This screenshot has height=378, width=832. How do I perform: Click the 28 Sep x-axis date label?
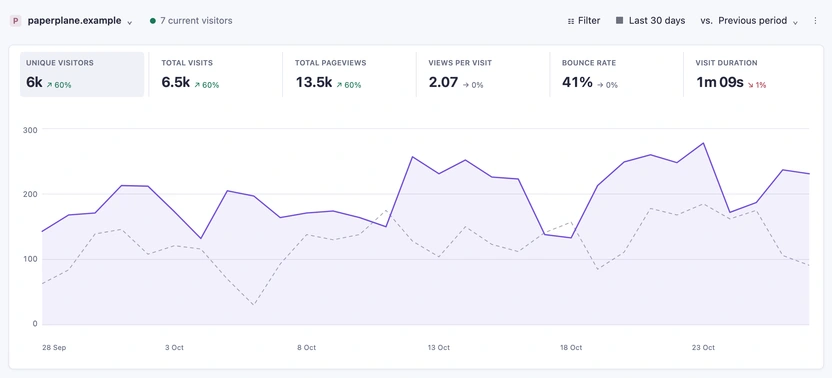click(x=54, y=348)
